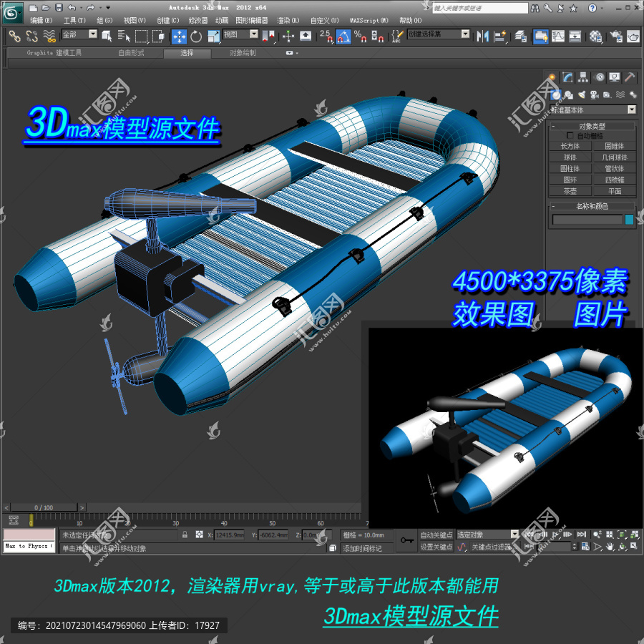Switch to the 对象绘制 ribbon tab
Viewport: 644px width, 644px height.
click(x=243, y=52)
